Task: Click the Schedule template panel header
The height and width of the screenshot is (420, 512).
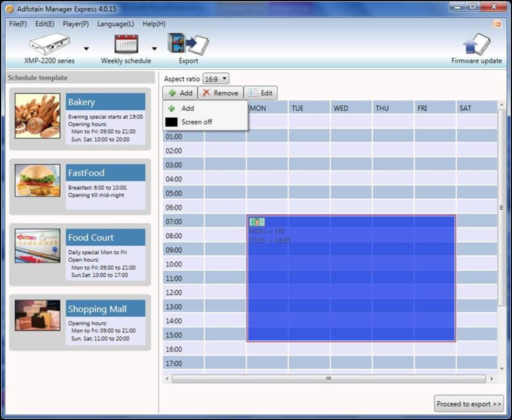Action: tap(81, 77)
